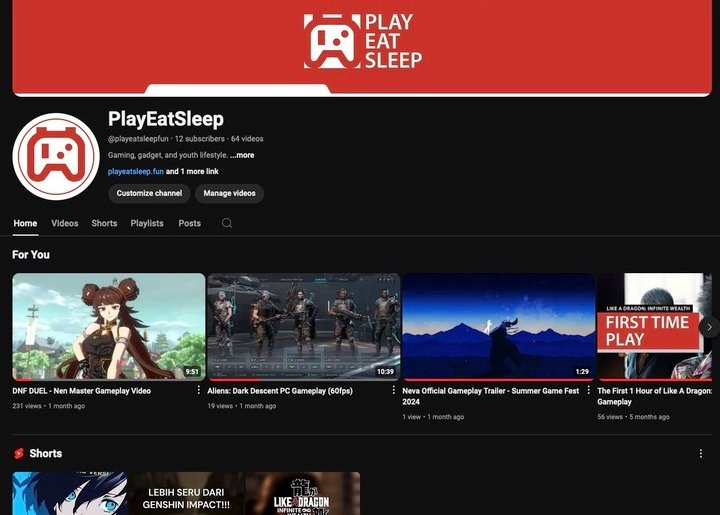The width and height of the screenshot is (720, 515).
Task: Open The First 1 Hour of Like A Dragon title
Action: click(654, 396)
